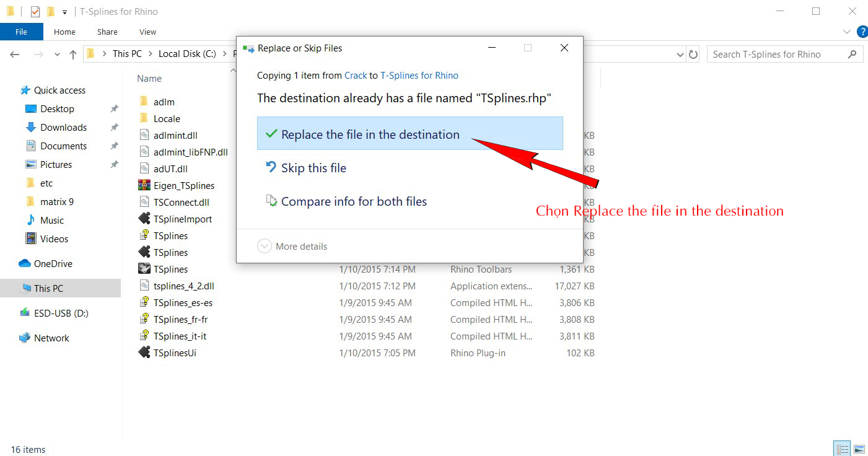Select TSplines Rhino Toolbars file icon
The height and width of the screenshot is (456, 868).
pos(144,269)
